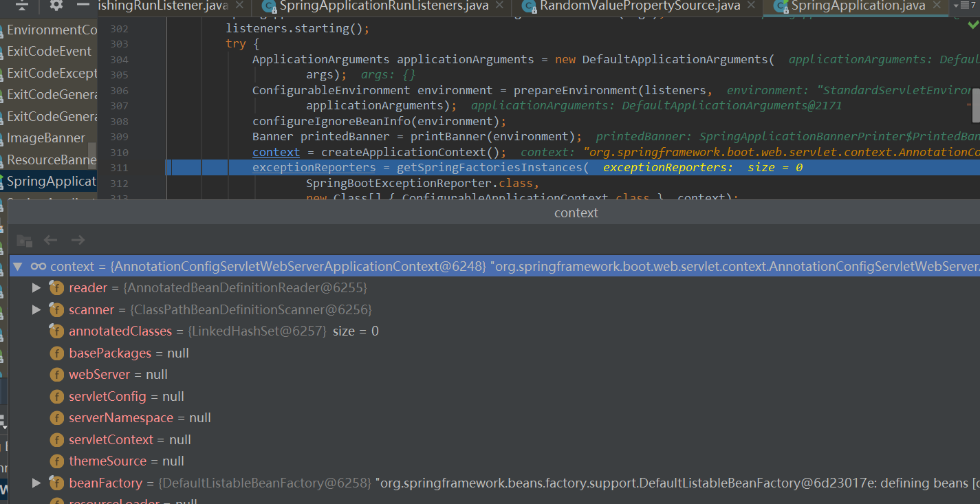The width and height of the screenshot is (980, 504).
Task: Click the field icon beside reader
Action: point(56,288)
